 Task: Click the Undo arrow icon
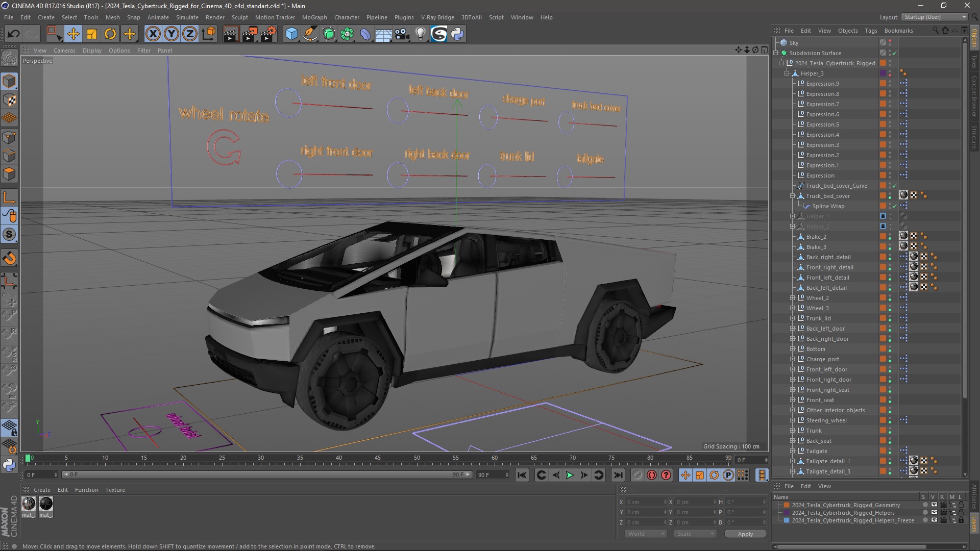point(14,34)
